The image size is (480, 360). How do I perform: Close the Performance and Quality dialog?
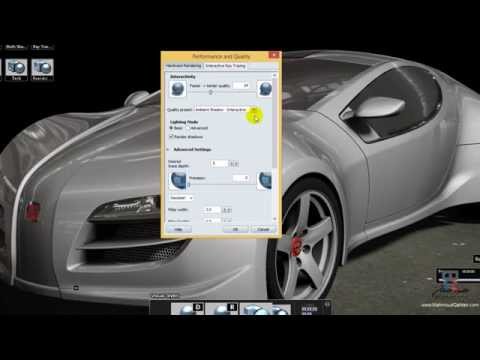pyautogui.click(x=274, y=55)
